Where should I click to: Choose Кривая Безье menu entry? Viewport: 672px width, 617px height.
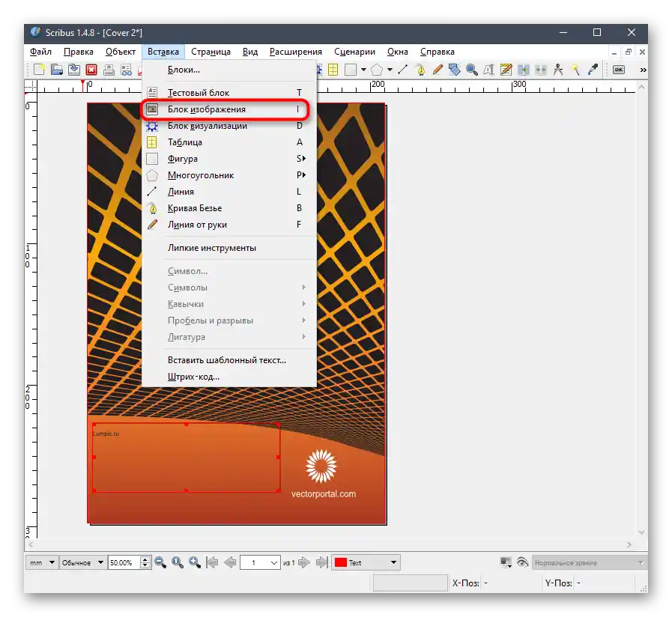tap(229, 208)
